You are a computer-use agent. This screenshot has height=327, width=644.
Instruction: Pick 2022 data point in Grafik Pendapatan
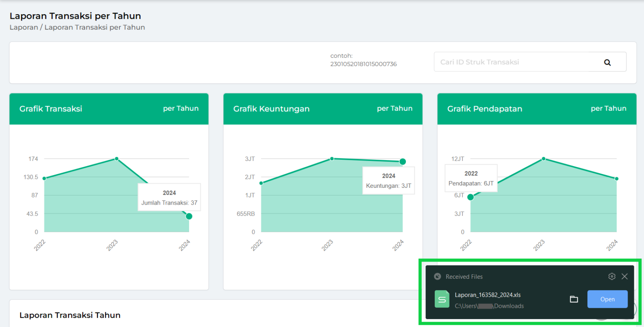tap(470, 197)
